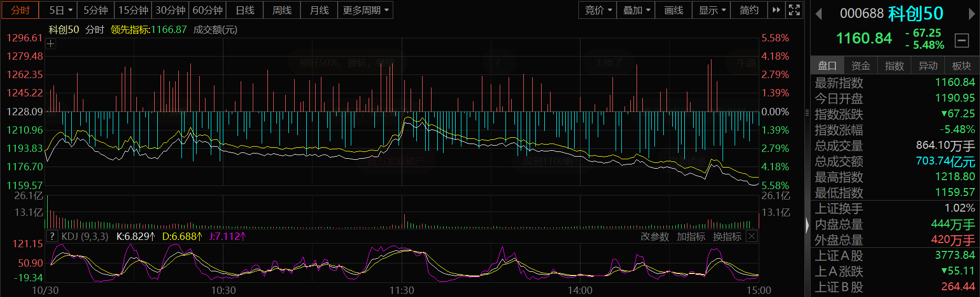Click the D:6.688 indicator value

click(x=182, y=236)
